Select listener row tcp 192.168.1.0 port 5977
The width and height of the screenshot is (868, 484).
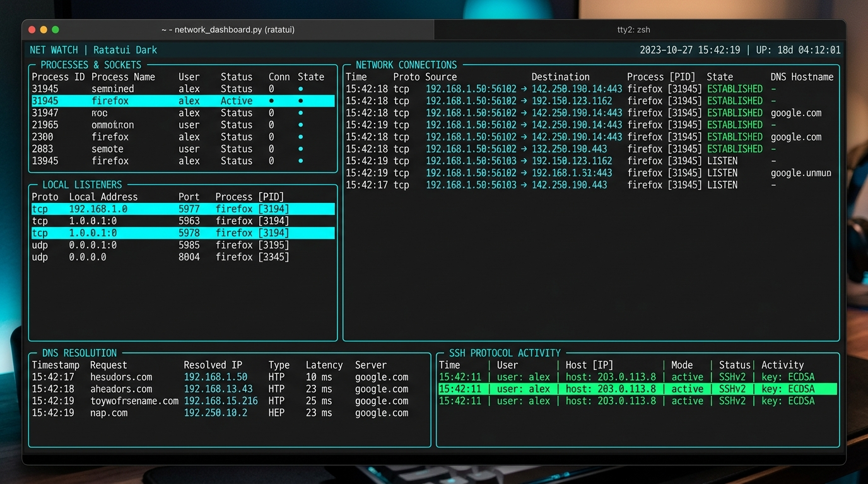coord(183,209)
